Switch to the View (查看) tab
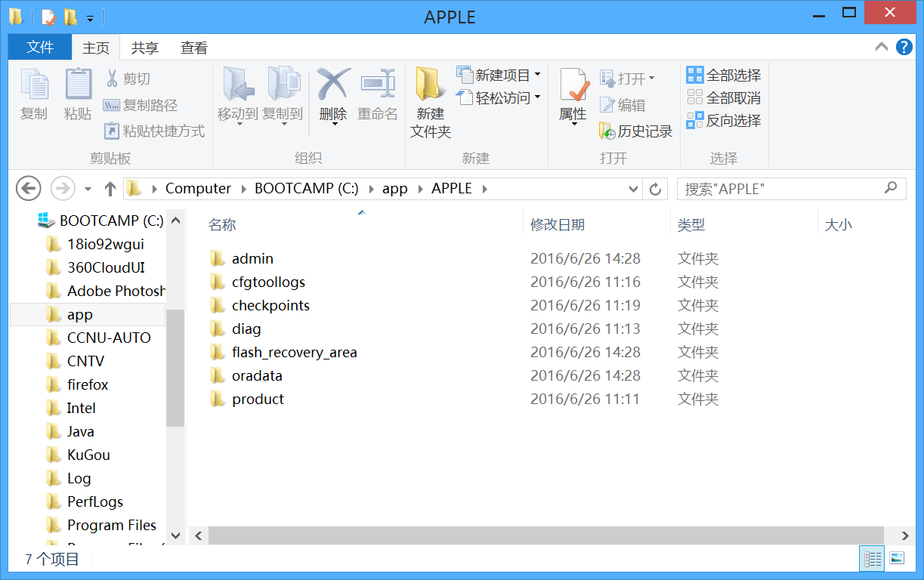Screen dimensions: 924x580 pyautogui.click(x=194, y=48)
